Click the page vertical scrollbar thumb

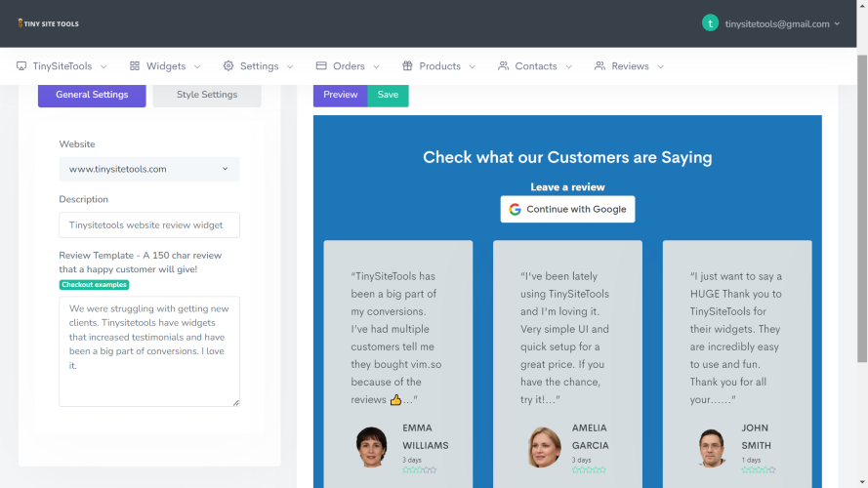coord(862,209)
